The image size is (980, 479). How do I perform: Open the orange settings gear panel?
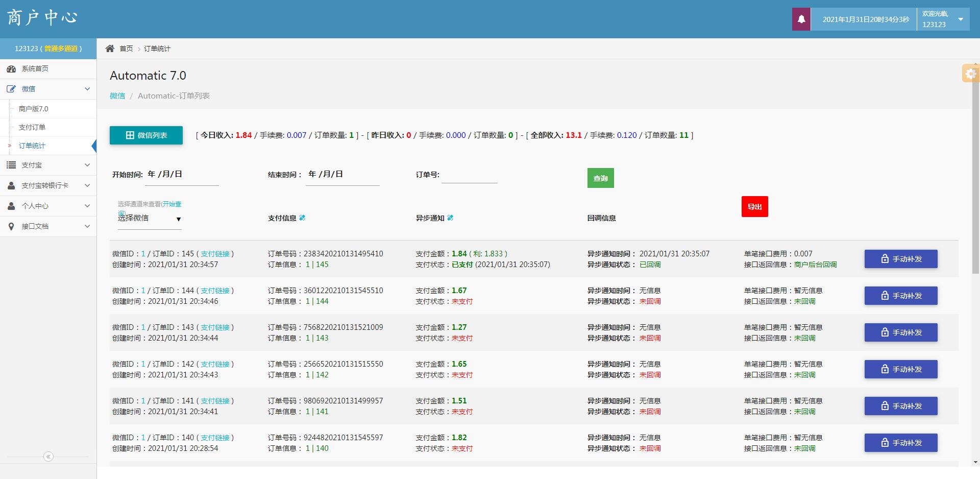click(970, 74)
